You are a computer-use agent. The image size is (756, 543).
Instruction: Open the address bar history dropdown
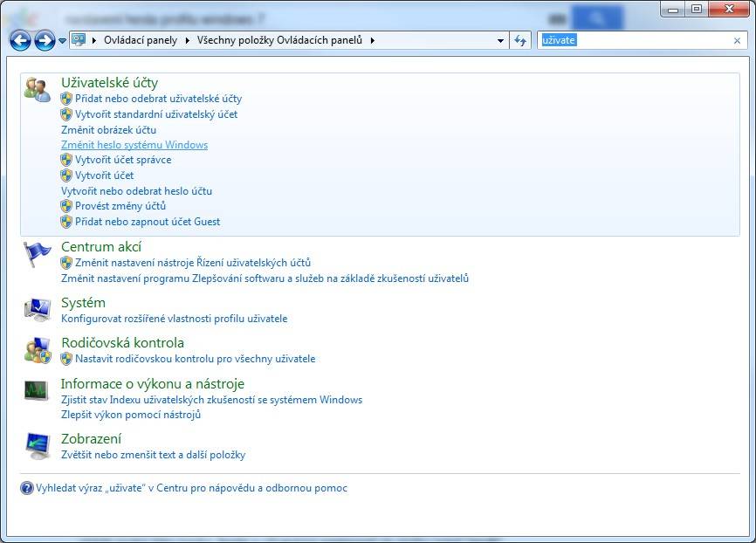pos(500,41)
